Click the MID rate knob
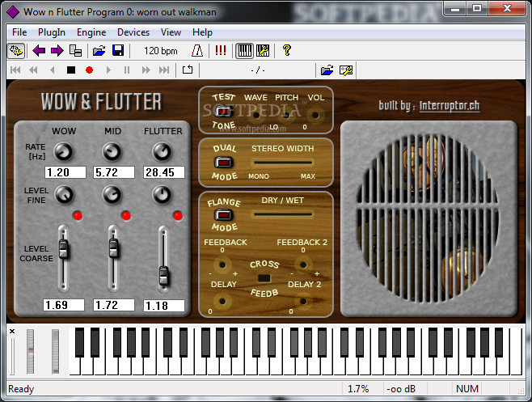The image size is (532, 402). tap(112, 152)
